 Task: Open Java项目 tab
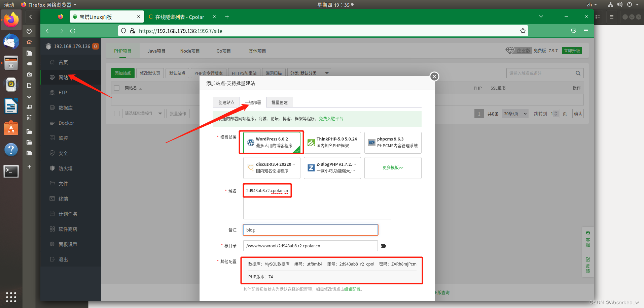156,51
